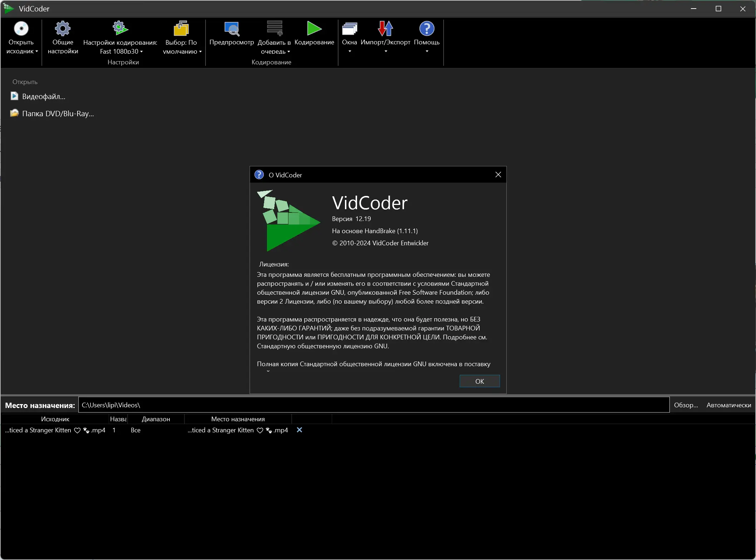This screenshot has height=560, width=756.
Task: Open General settings gear icon
Action: click(x=63, y=29)
